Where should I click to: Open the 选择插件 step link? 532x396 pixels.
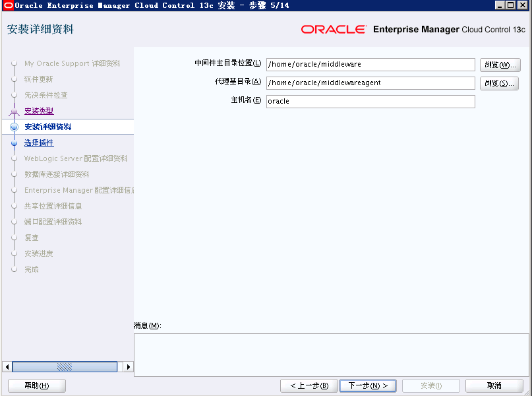[x=39, y=143]
